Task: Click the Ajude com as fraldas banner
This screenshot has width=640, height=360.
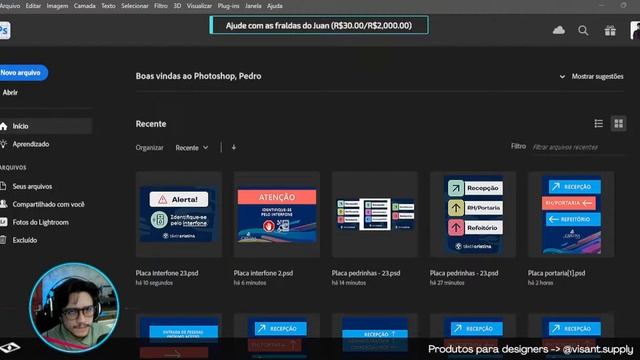Action: (319, 25)
